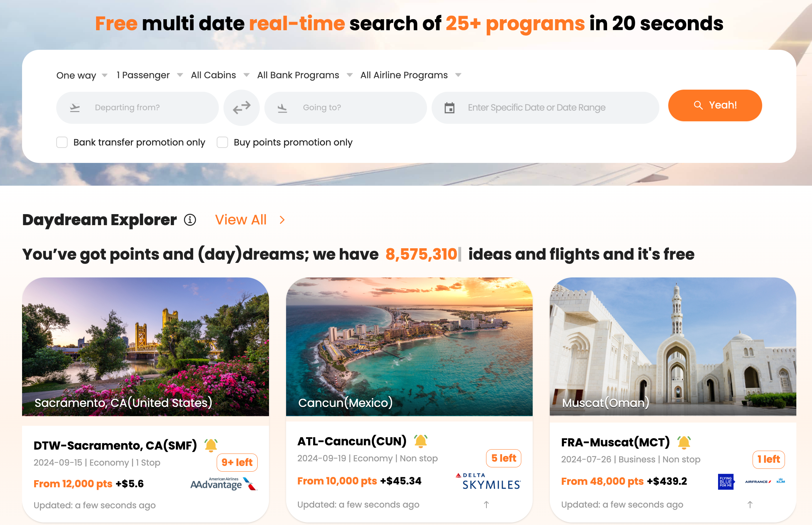Image resolution: width=812 pixels, height=525 pixels.
Task: Enable Bank transfer promotion only checkbox
Action: tap(62, 142)
